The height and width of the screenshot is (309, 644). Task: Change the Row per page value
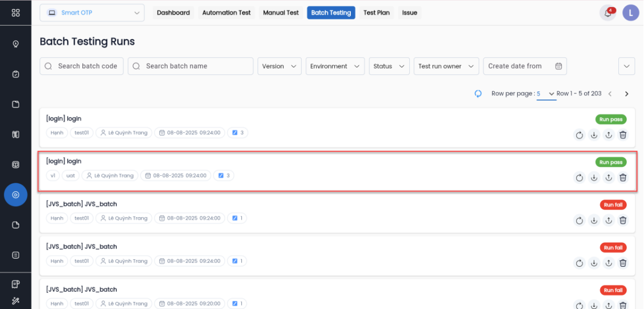click(546, 94)
